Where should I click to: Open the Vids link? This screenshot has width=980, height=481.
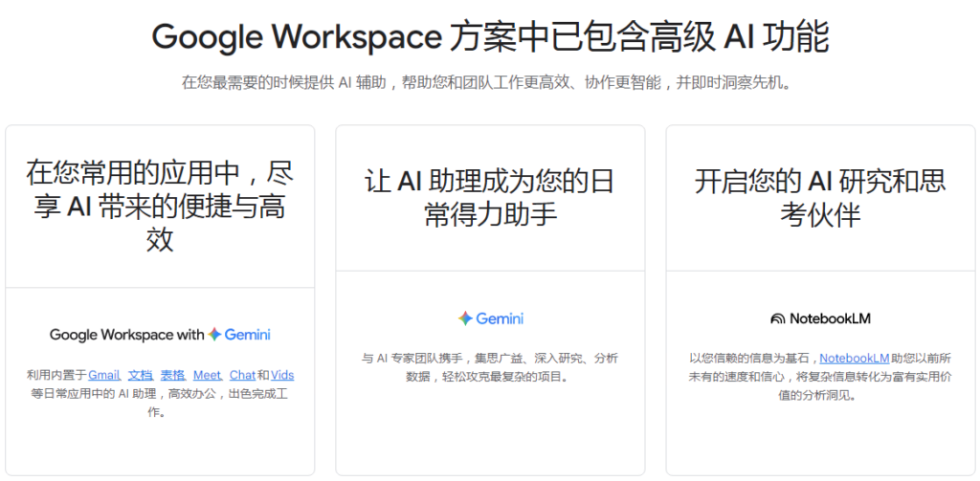pyautogui.click(x=282, y=375)
